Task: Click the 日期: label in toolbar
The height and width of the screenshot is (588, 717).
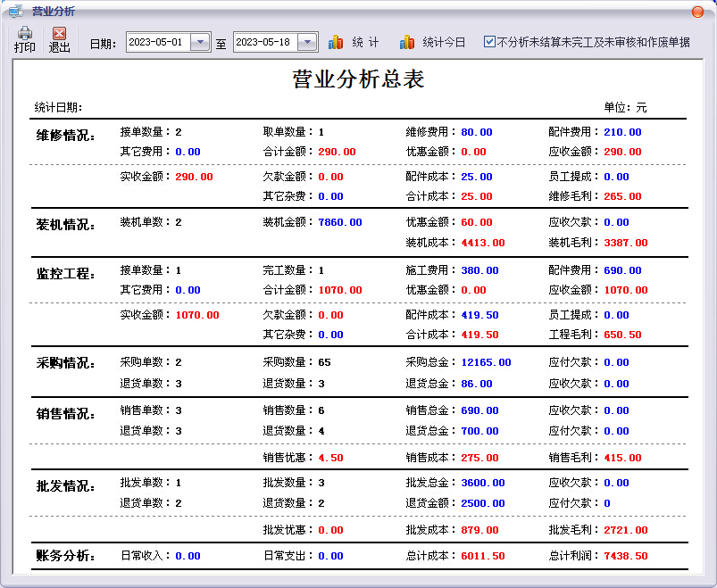Action: (x=103, y=44)
